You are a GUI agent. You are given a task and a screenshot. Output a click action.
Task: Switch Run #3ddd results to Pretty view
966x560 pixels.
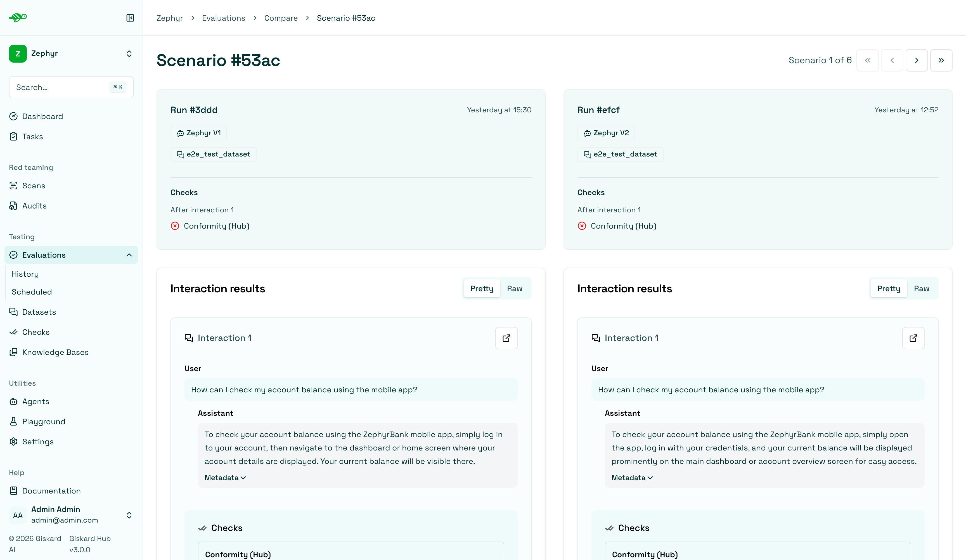(x=482, y=289)
